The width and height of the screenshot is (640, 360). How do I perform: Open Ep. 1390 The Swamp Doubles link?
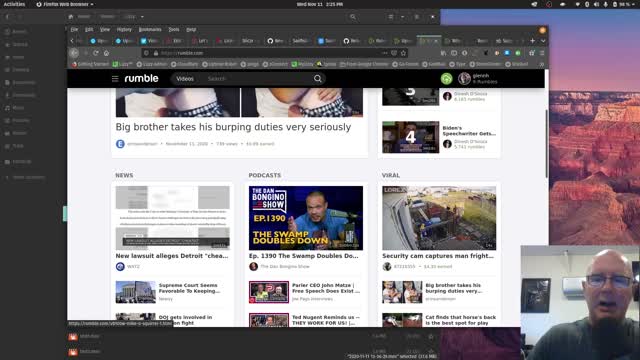coord(304,256)
